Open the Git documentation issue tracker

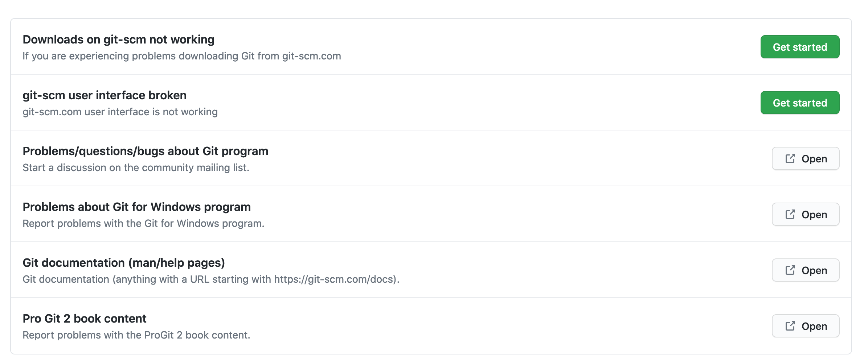805,270
